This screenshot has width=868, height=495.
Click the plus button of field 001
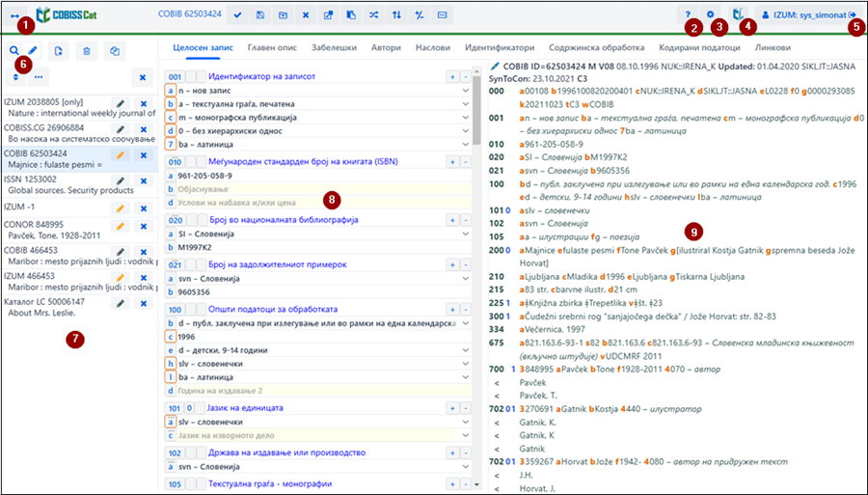[452, 77]
